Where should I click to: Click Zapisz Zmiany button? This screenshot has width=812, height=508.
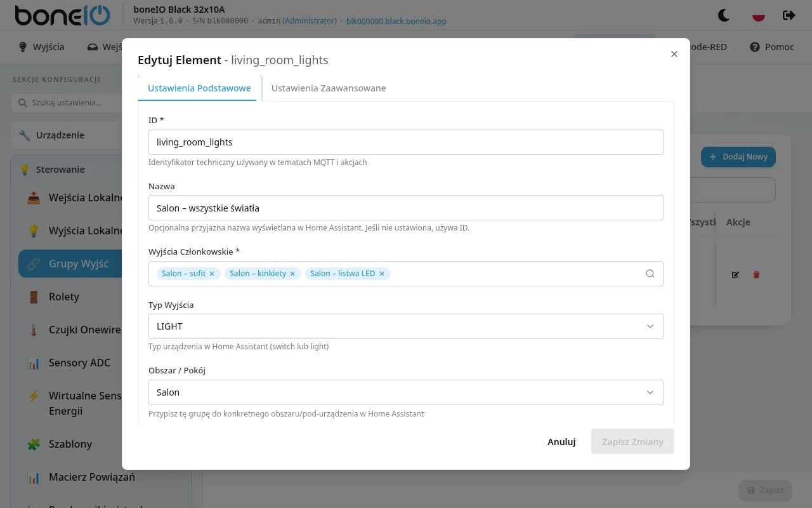(x=632, y=441)
